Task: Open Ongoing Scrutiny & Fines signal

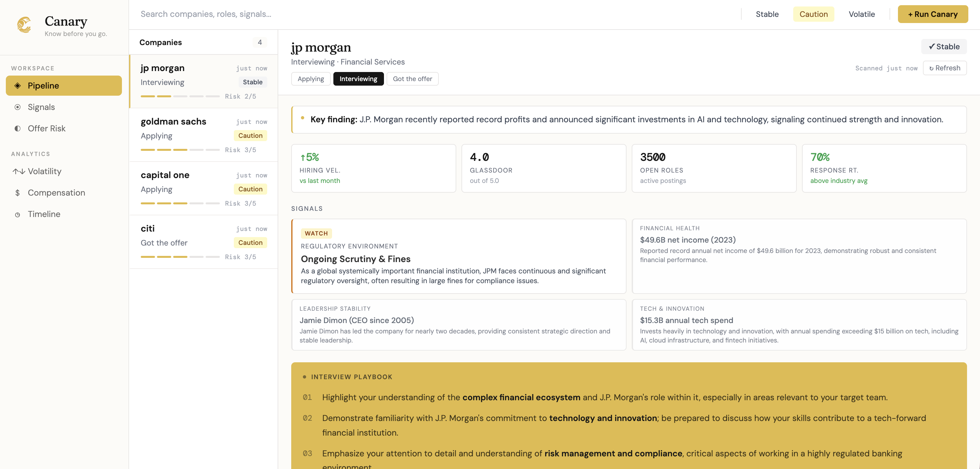Action: tap(459, 256)
